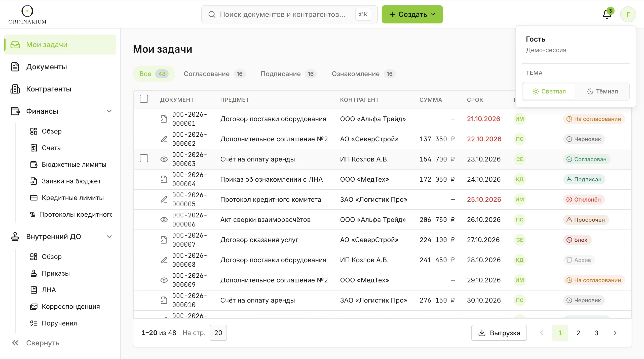Screen dimensions: 644x359
Task: Collapse the Финансы section chevron
Action: [x=109, y=111]
